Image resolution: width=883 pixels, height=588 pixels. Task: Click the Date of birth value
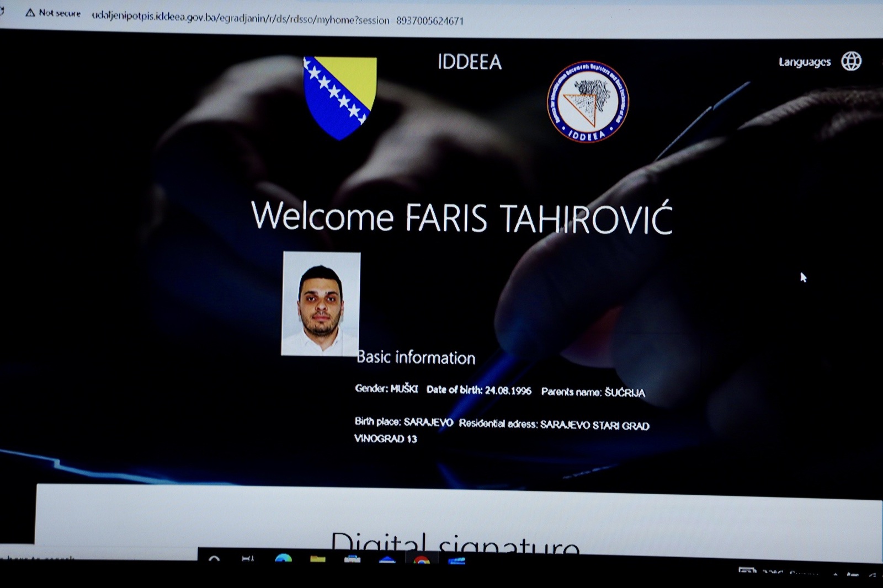(508, 391)
